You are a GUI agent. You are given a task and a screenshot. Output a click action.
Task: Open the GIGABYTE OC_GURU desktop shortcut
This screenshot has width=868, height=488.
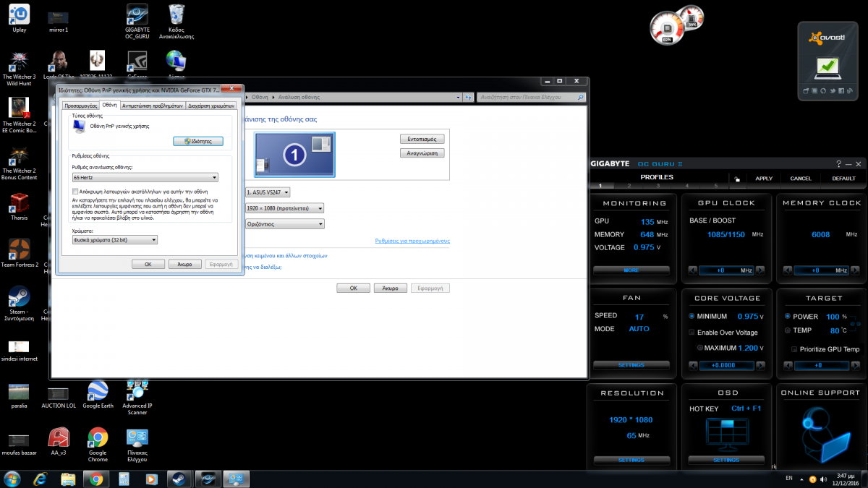[137, 20]
